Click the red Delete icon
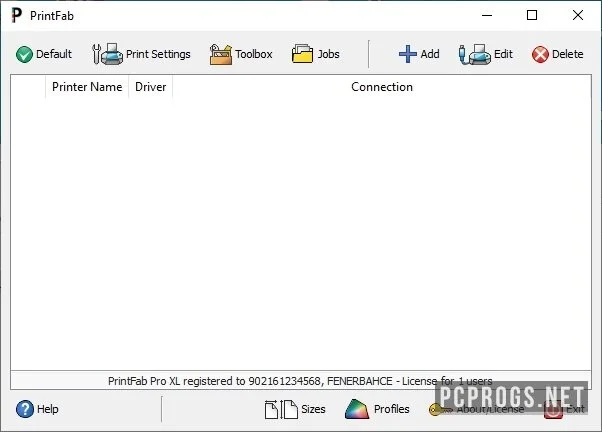This screenshot has width=602, height=432. pyautogui.click(x=540, y=54)
